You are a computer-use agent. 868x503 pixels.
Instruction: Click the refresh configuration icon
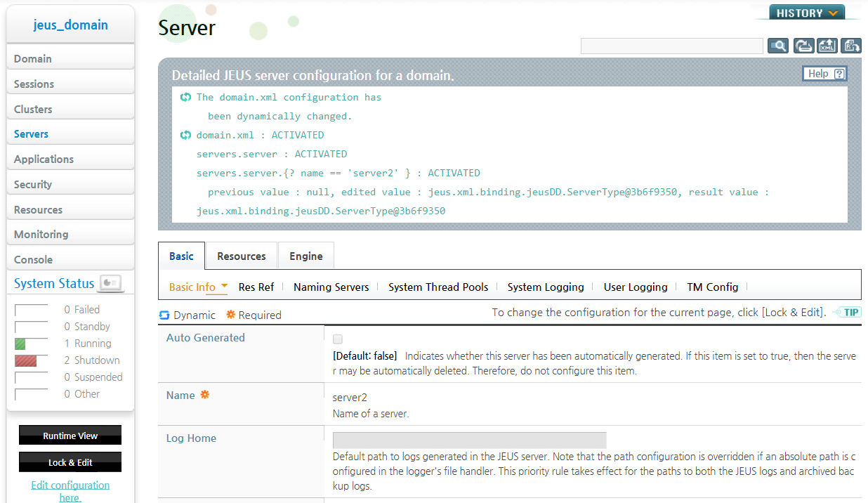(x=803, y=46)
